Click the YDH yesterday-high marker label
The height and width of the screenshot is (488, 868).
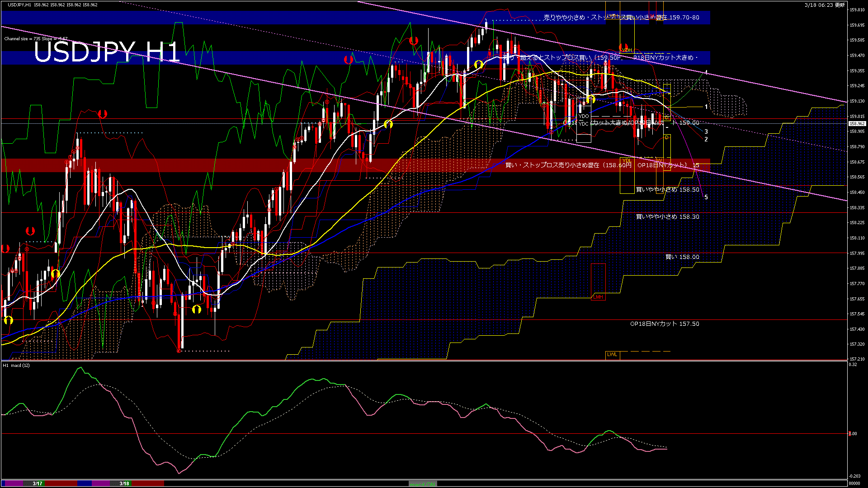click(627, 50)
